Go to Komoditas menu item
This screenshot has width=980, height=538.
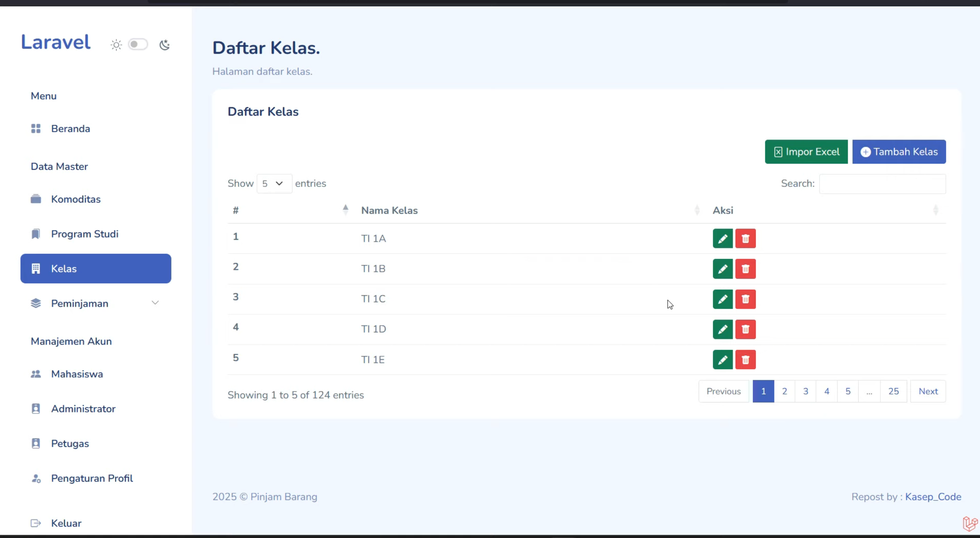[x=96, y=199]
